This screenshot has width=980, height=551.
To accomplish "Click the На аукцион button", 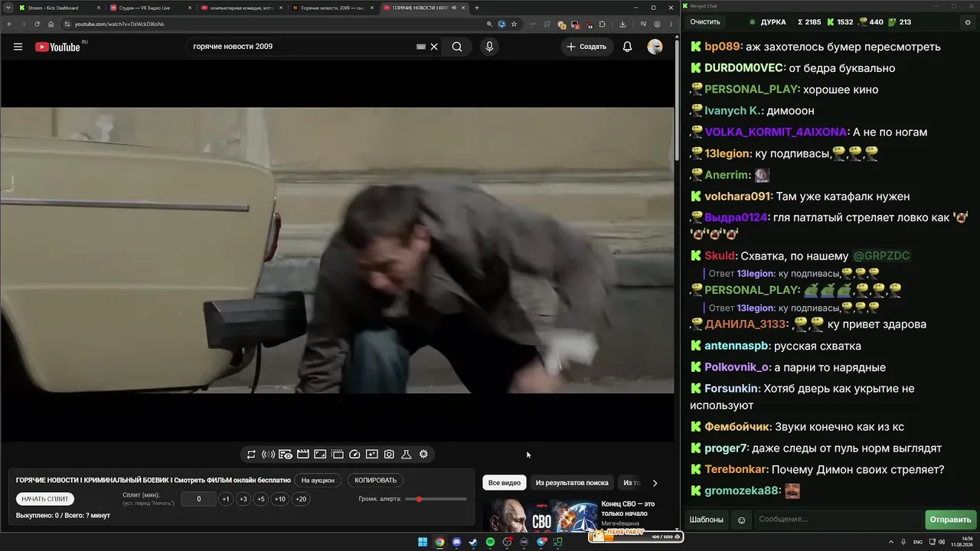I will 318,481.
